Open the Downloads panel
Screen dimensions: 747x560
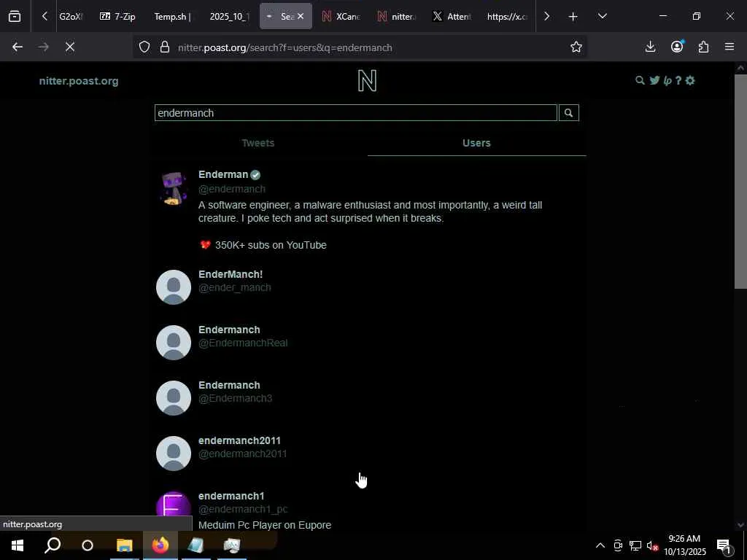click(650, 47)
